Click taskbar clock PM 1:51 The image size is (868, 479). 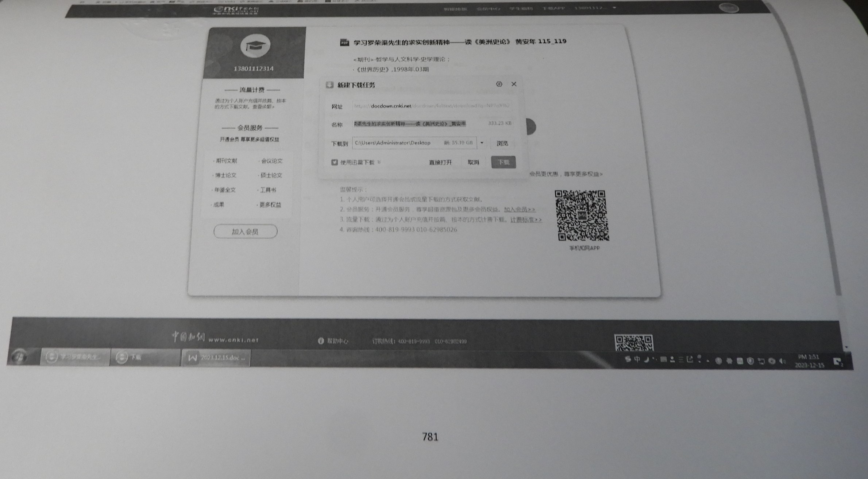pos(810,361)
